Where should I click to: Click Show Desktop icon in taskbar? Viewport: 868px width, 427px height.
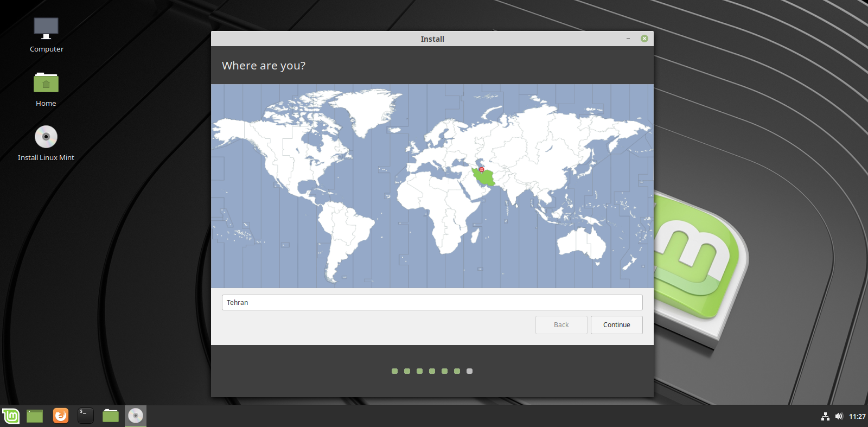click(35, 416)
